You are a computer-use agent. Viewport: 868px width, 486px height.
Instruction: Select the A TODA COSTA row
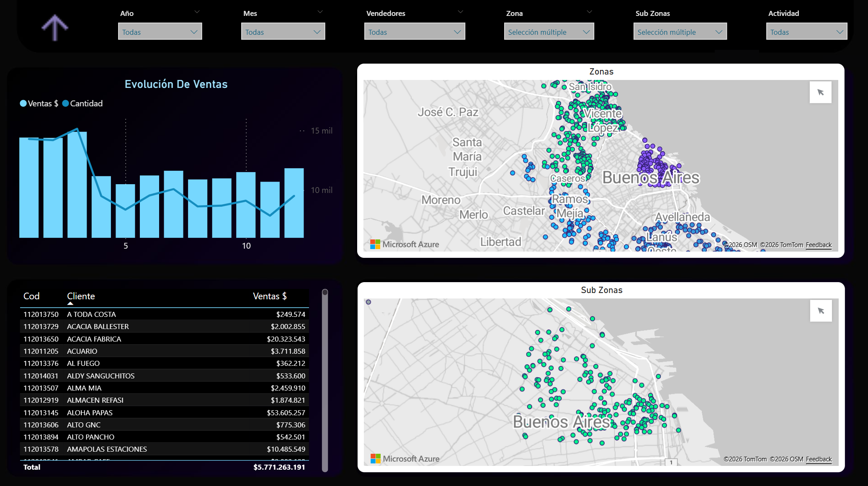point(164,314)
